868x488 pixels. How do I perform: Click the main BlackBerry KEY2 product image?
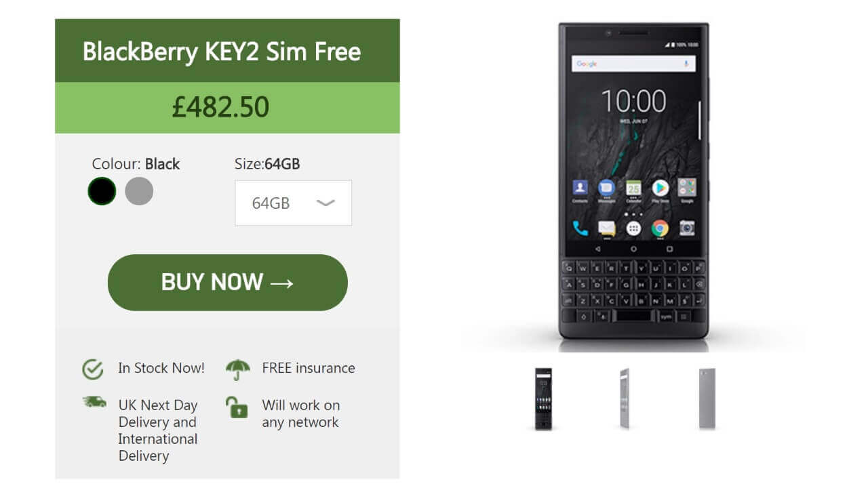[x=634, y=182]
